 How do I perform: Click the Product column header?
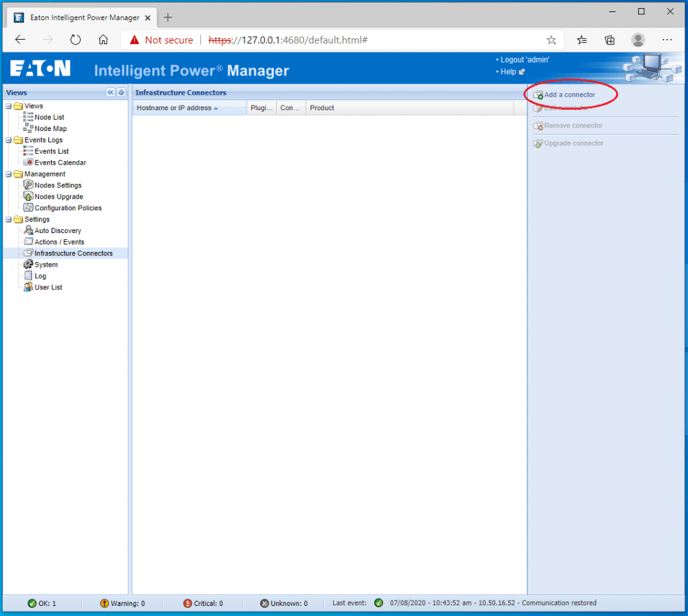point(410,108)
